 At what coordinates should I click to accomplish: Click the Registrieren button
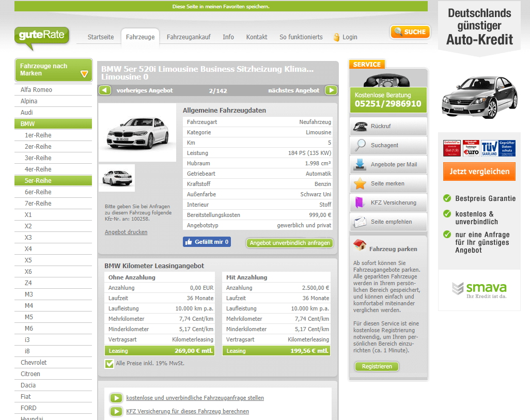(377, 366)
